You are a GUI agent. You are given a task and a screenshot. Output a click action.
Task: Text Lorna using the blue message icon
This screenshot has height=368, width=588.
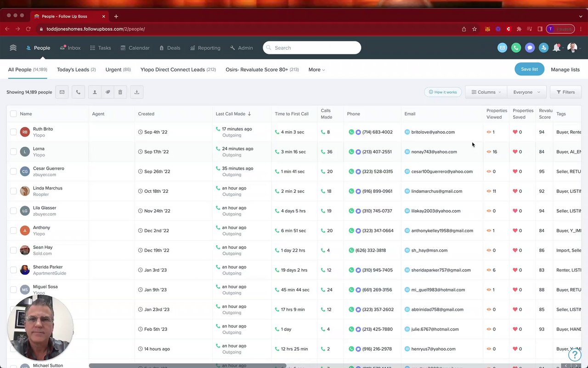pos(358,152)
